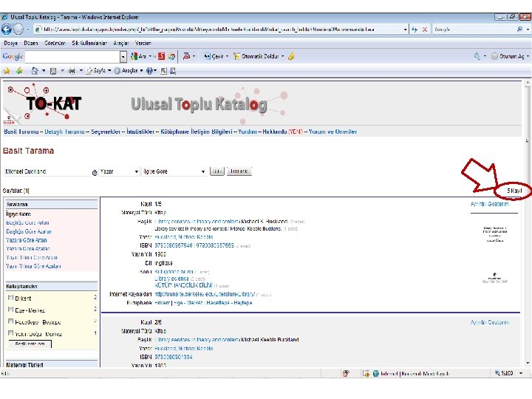Click the first book cover thumbnail
The width and height of the screenshot is (532, 399).
494,234
